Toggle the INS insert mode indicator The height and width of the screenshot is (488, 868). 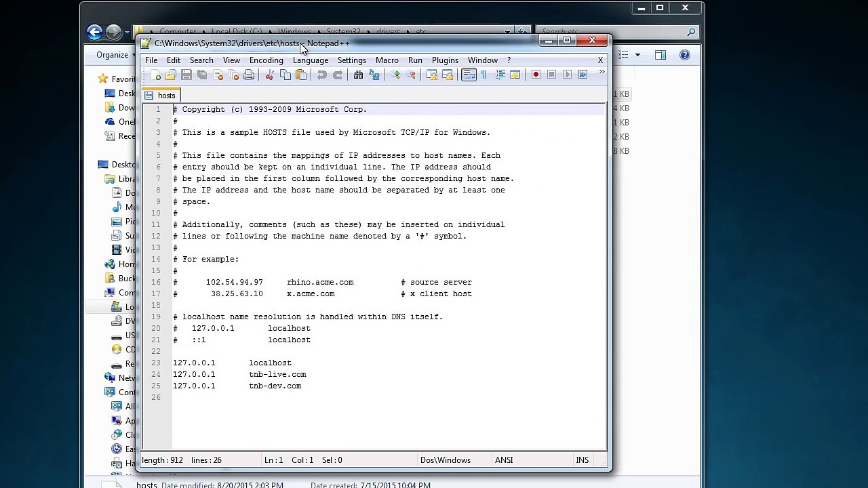coord(583,460)
